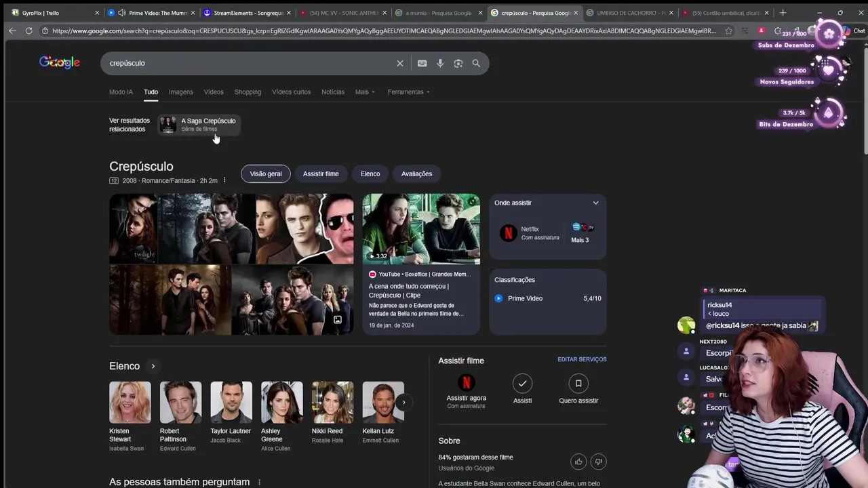The height and width of the screenshot is (488, 868).
Task: Open the Mais dropdown in search filters
Action: click(x=365, y=92)
